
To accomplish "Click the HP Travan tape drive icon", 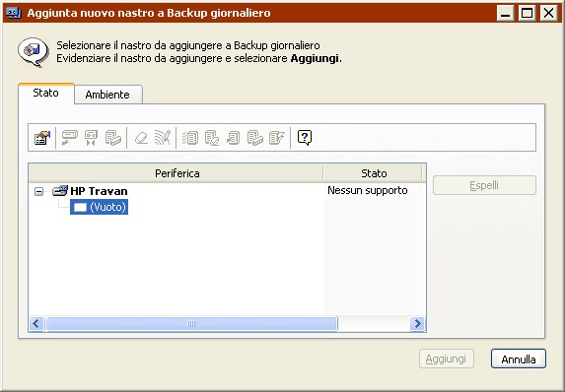I will point(60,190).
